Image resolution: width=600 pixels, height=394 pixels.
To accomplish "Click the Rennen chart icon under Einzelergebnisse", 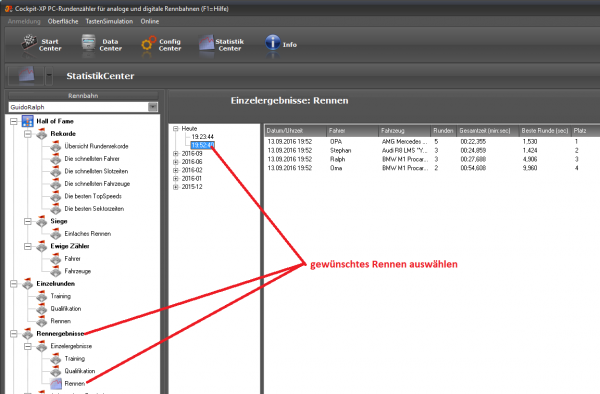I will tap(56, 383).
